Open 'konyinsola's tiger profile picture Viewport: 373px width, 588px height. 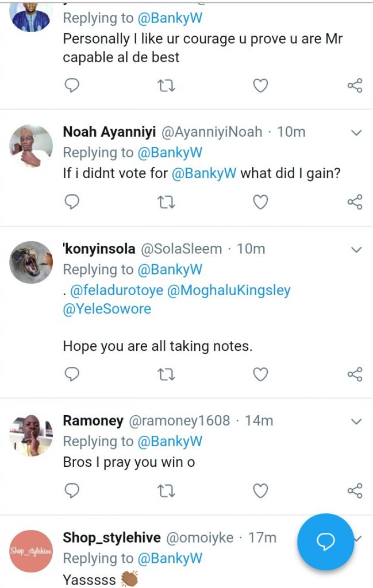(x=31, y=262)
